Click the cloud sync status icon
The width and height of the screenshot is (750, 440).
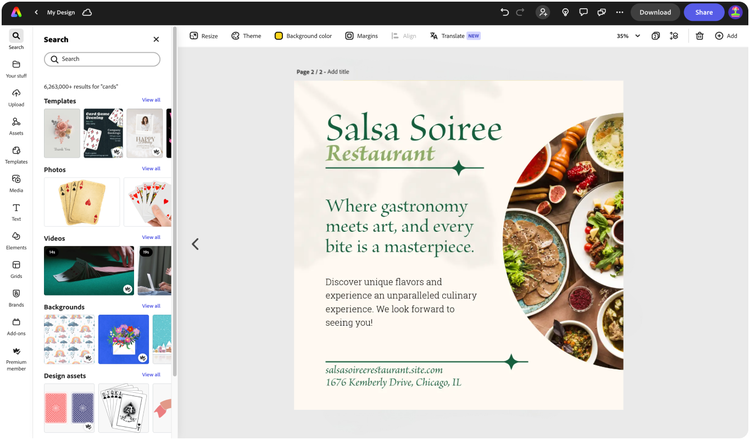tap(87, 12)
